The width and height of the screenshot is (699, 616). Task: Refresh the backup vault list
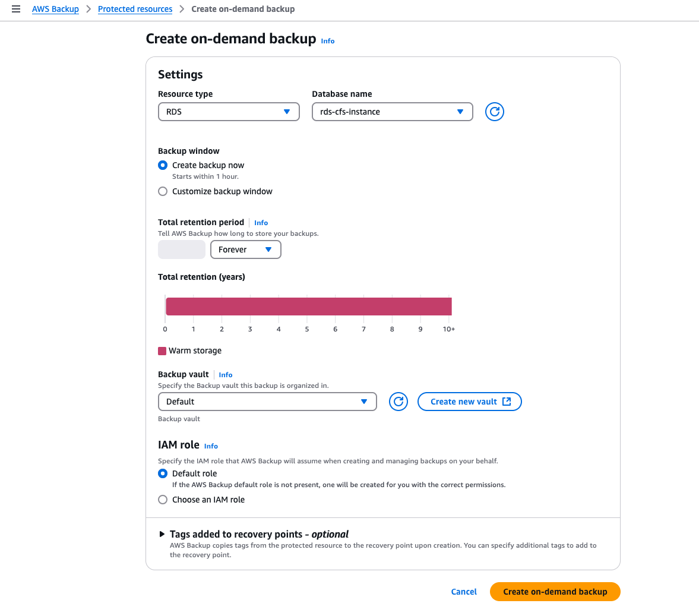[x=398, y=402]
